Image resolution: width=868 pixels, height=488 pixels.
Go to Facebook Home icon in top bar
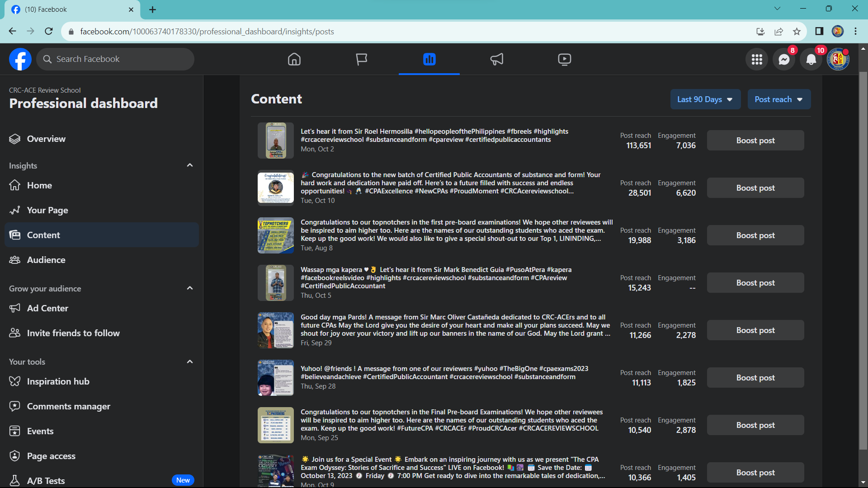(294, 59)
